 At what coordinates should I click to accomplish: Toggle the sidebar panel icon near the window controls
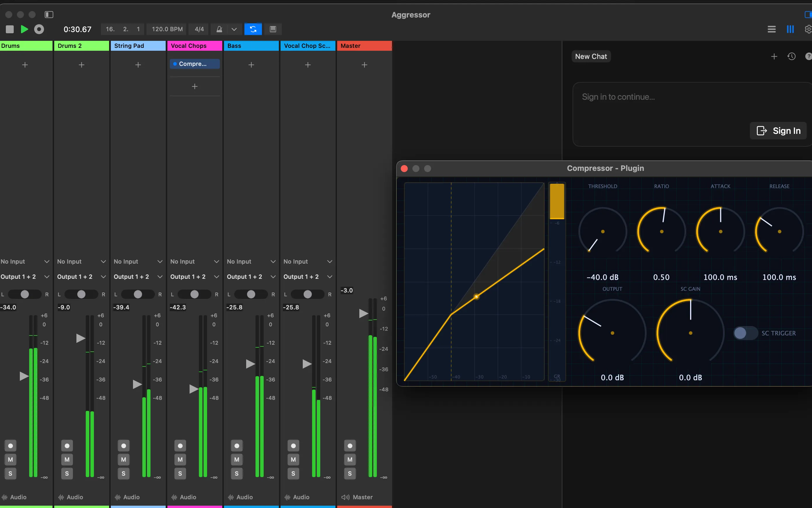click(x=49, y=15)
